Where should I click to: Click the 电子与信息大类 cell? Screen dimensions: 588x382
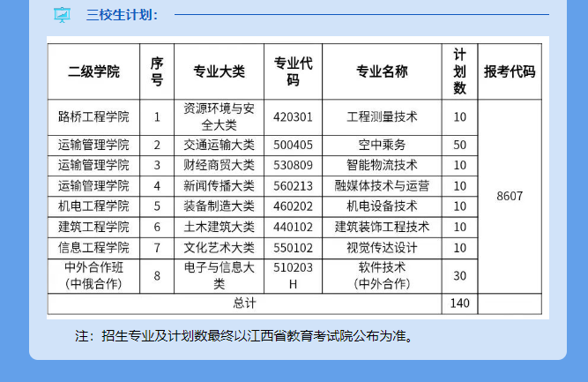coord(219,276)
